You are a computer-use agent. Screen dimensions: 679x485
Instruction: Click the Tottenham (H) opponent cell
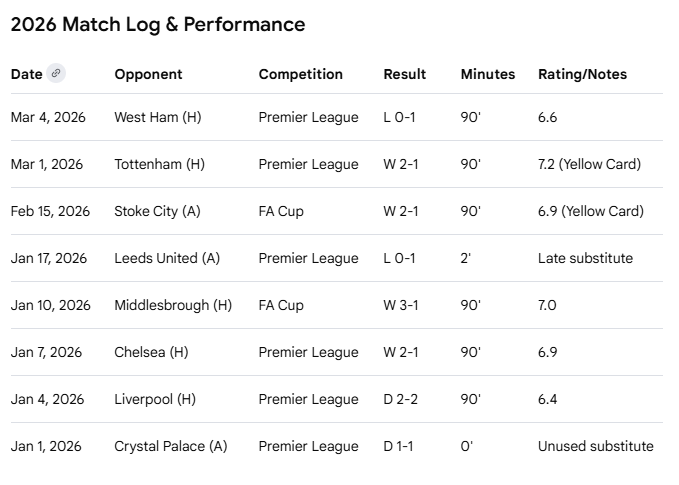click(x=159, y=164)
